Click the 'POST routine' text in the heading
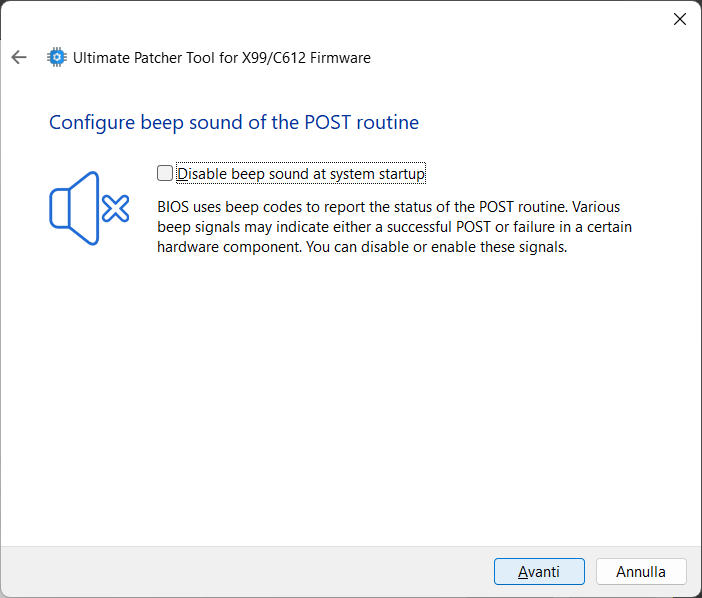The width and height of the screenshot is (702, 598). click(371, 123)
